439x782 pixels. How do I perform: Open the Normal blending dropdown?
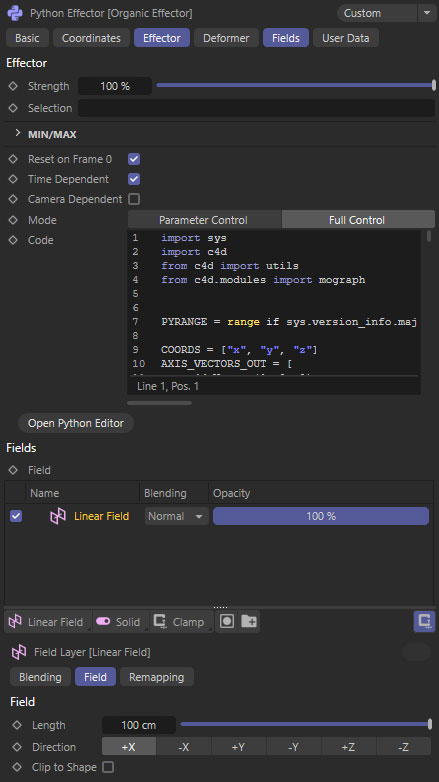coord(176,516)
